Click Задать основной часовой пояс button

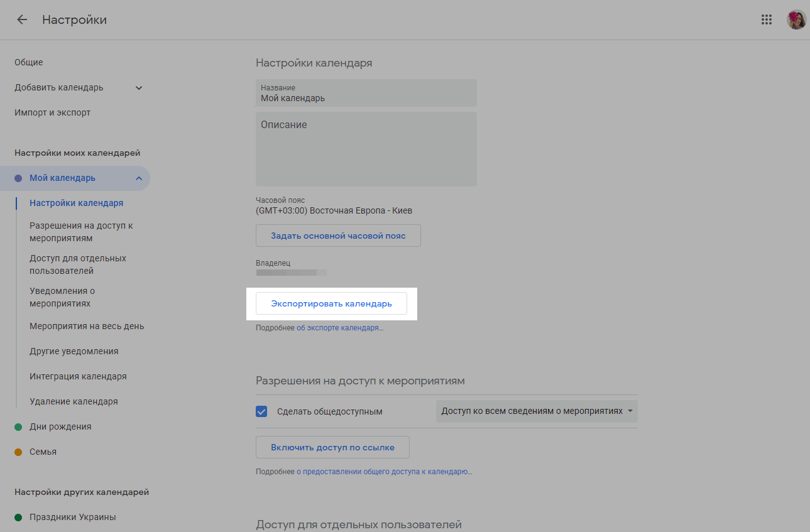(x=338, y=236)
